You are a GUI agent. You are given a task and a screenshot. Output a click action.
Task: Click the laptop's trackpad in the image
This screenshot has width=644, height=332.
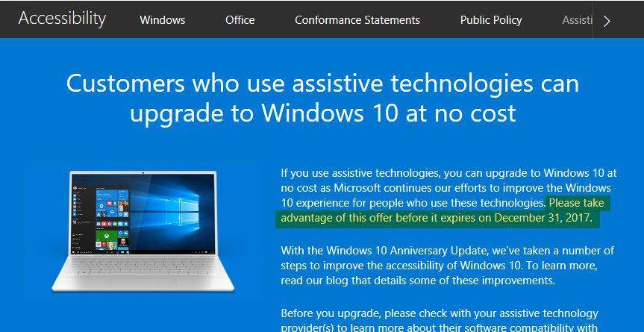point(142,284)
